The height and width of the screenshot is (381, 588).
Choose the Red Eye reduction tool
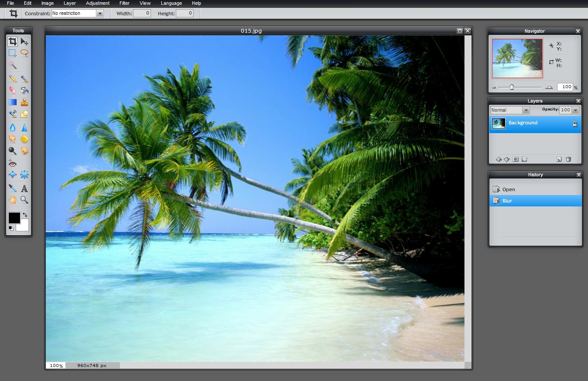[13, 164]
